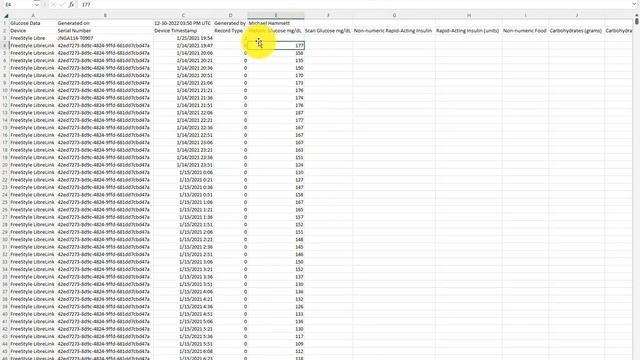Click the 'Device Timestamp' header cell
Screen dimensions: 640x360
(183, 31)
